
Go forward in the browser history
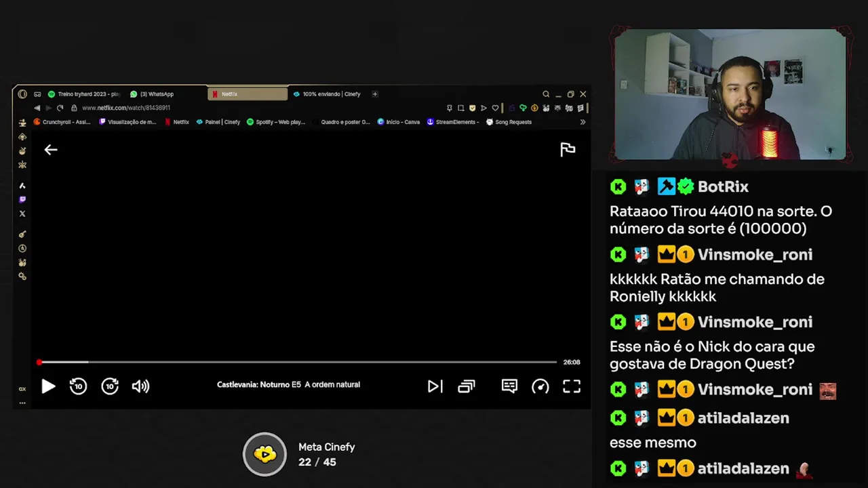click(x=48, y=108)
